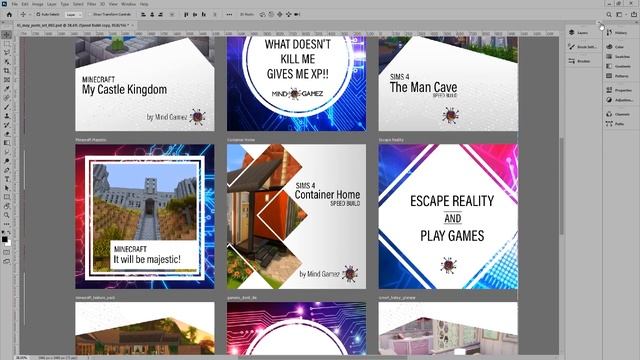
Task: Open the Layers panel
Action: 579,33
